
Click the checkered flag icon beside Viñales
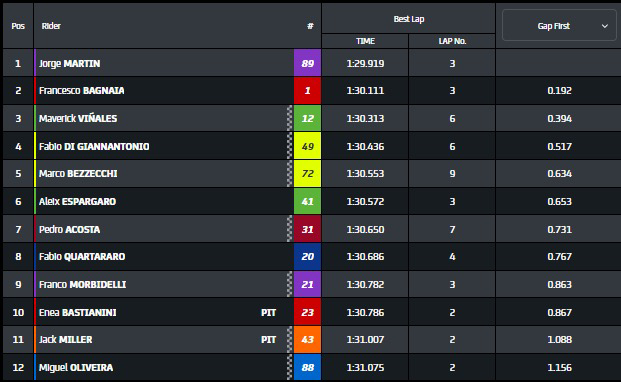[290, 118]
